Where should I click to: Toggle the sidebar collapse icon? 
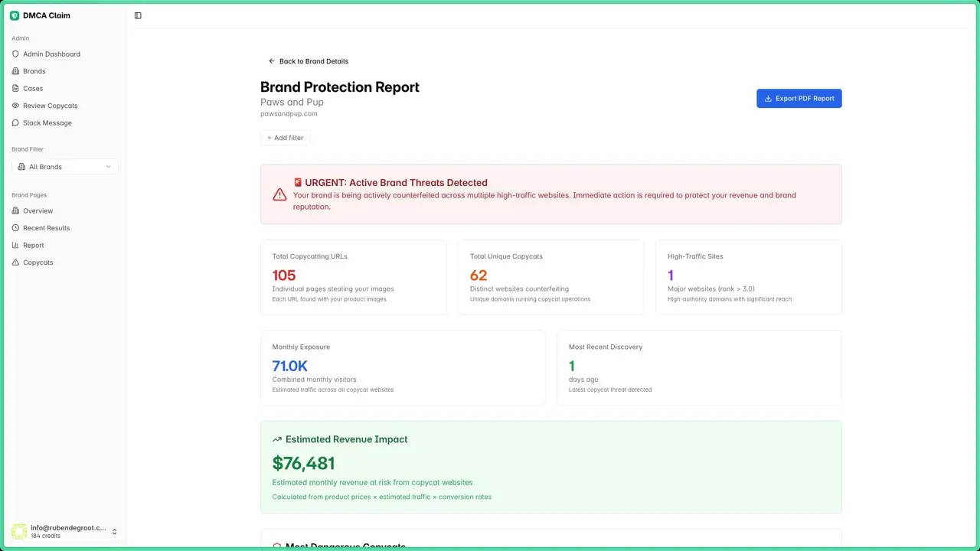[x=138, y=15]
